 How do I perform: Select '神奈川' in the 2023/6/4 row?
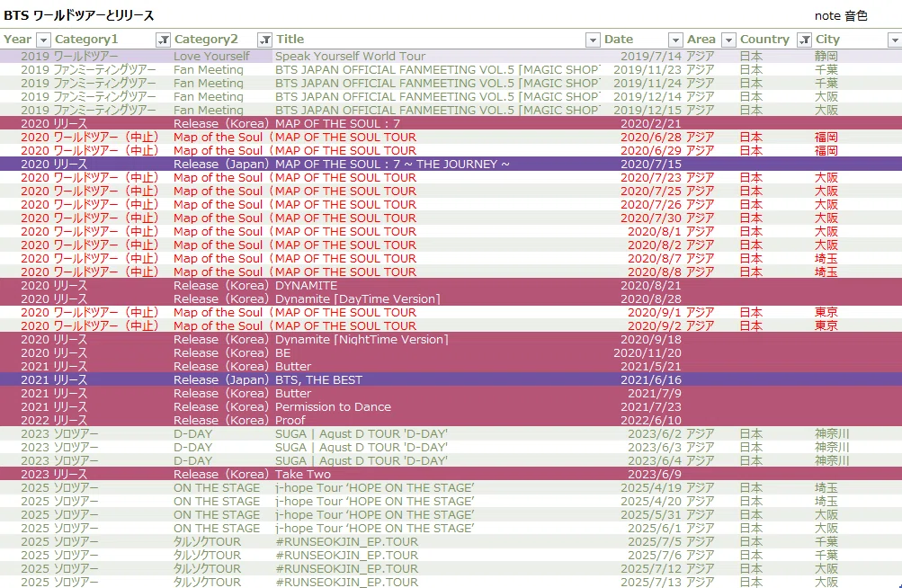pyautogui.click(x=832, y=461)
